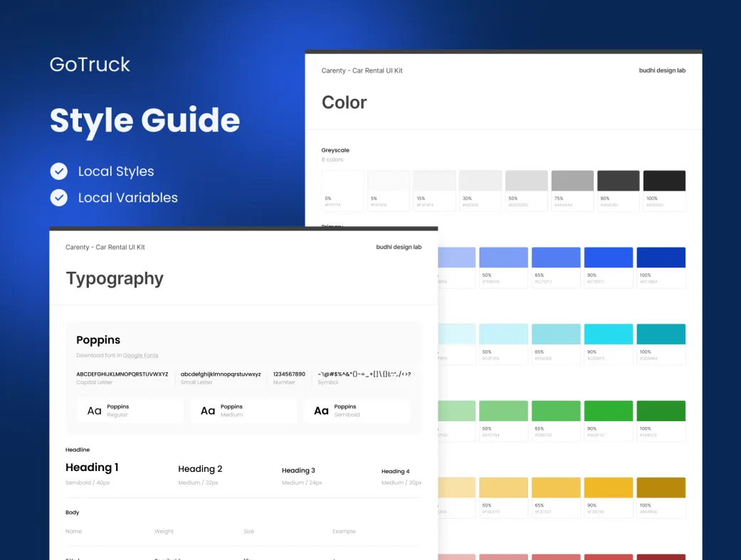Pick the 75% greyscale swatch
This screenshot has height=560, width=741.
click(572, 181)
